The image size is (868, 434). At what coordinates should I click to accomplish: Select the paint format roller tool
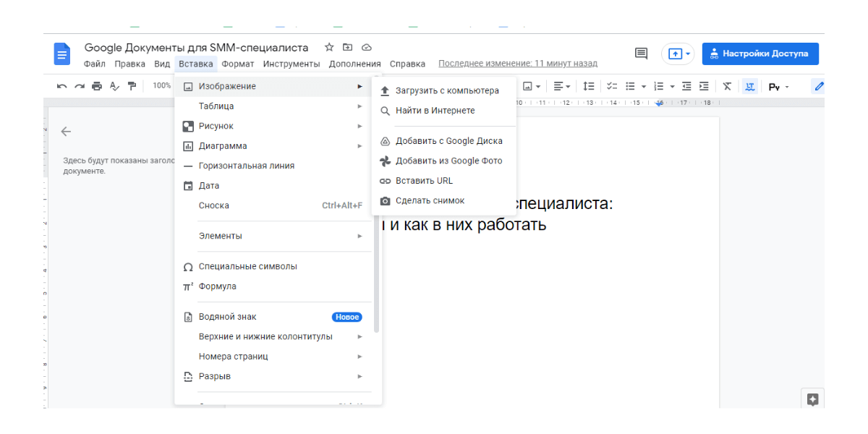coord(132,86)
